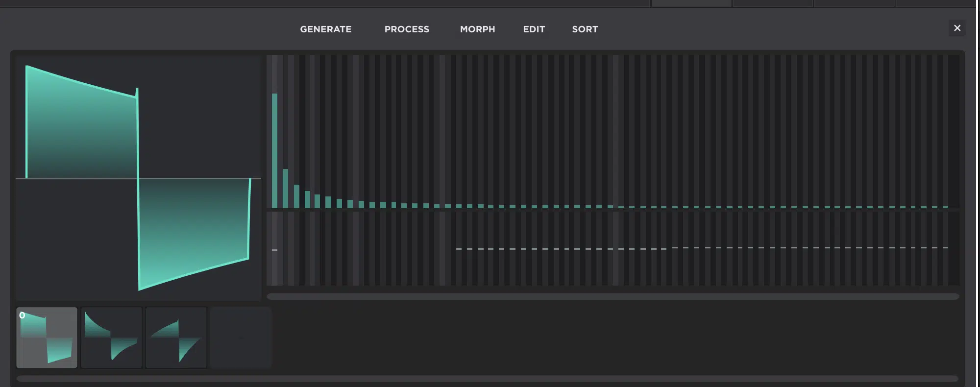Click the scrollbar beneath the harmonics display
980x387 pixels.
(612, 296)
